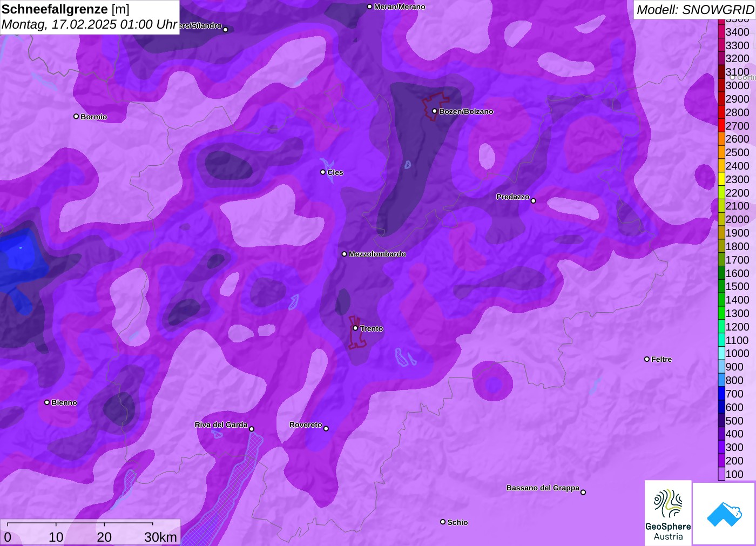Click the Rovereto city marker
This screenshot has width=756, height=546.
(326, 429)
